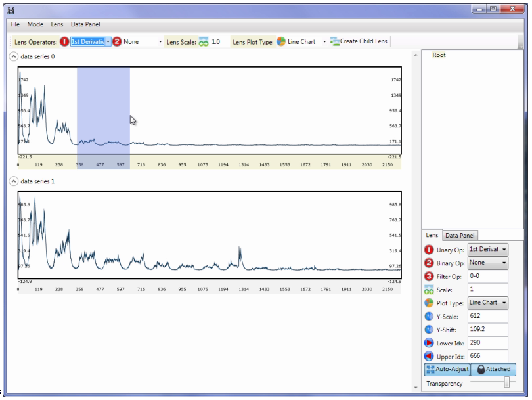The image size is (532, 400).
Task: Collapse the data series 0 chart
Action: (x=13, y=56)
